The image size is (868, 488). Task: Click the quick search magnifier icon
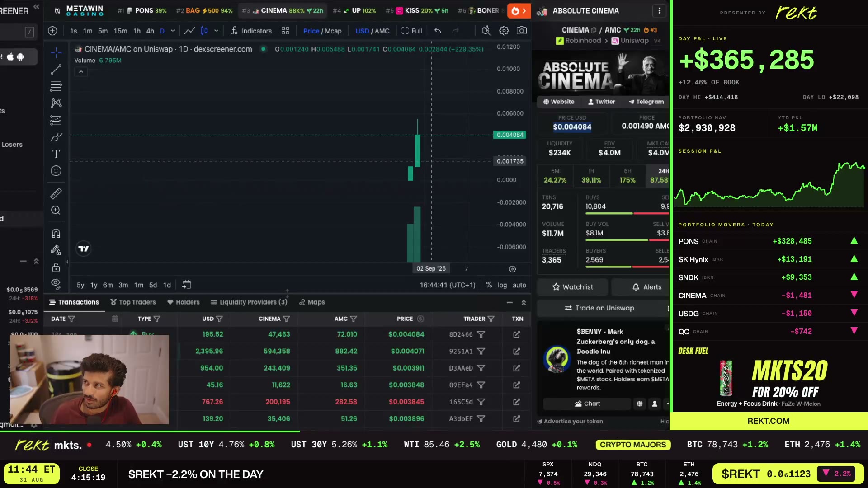point(486,31)
